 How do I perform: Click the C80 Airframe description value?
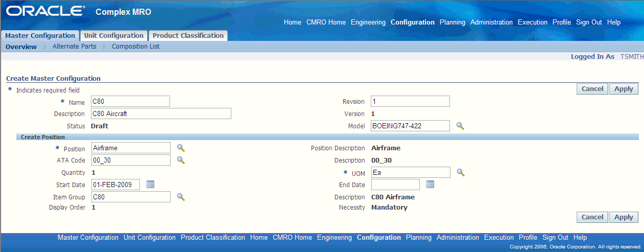click(x=393, y=197)
